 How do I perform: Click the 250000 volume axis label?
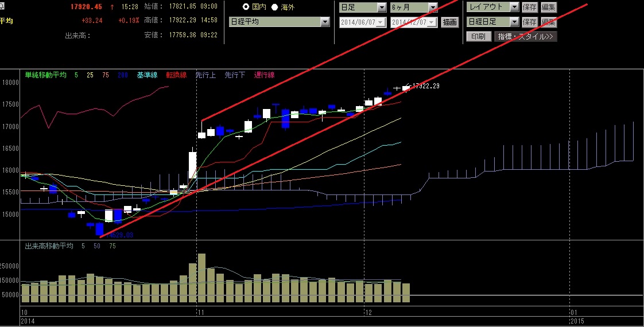coord(9,266)
